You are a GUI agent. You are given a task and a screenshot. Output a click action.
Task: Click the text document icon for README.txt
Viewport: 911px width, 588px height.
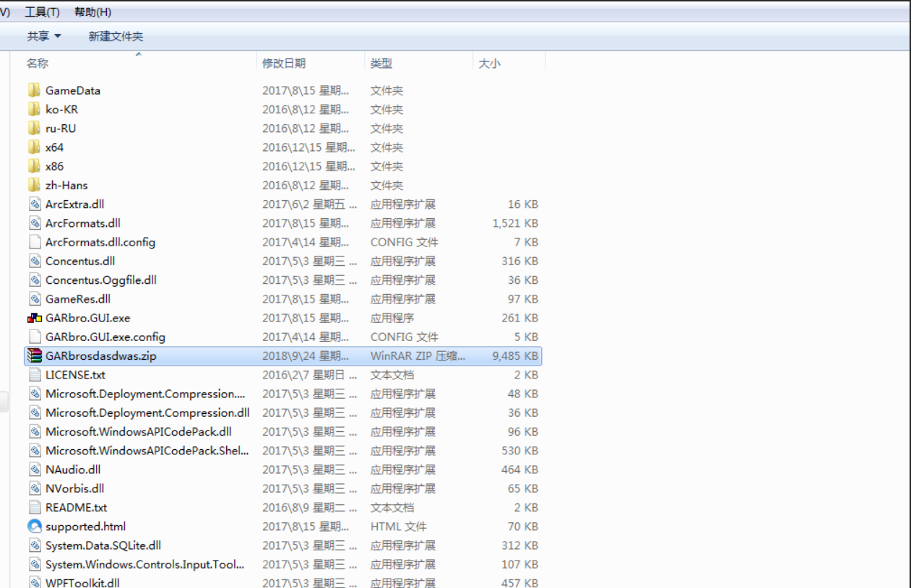(x=35, y=507)
